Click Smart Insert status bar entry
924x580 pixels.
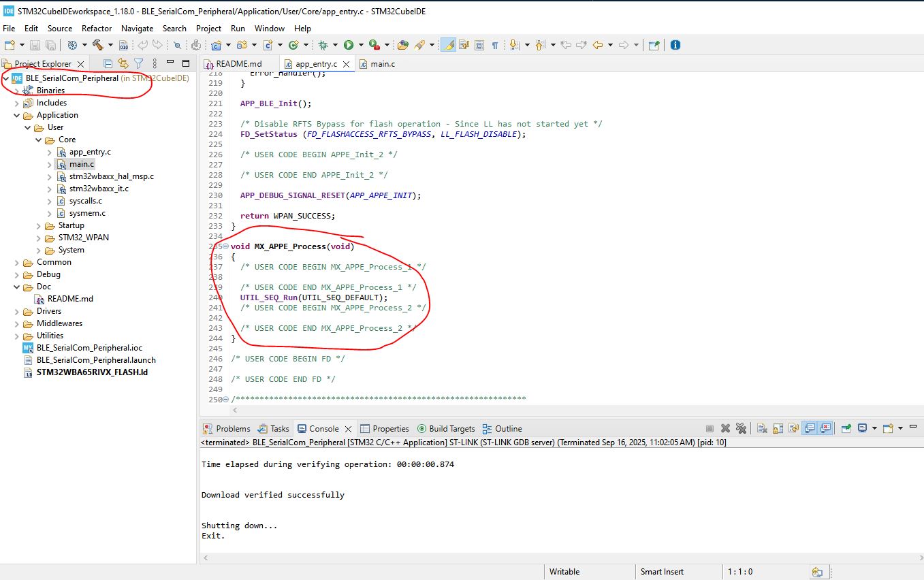[x=662, y=572]
